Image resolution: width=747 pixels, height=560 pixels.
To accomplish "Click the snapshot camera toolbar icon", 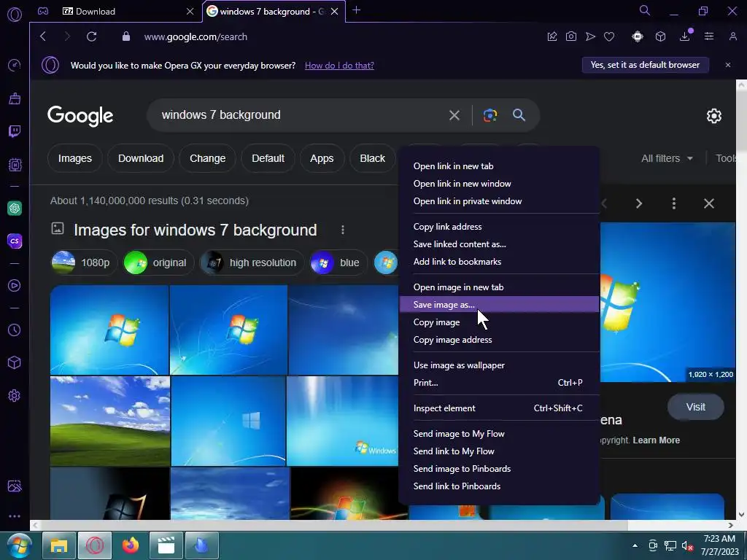I will (x=570, y=36).
